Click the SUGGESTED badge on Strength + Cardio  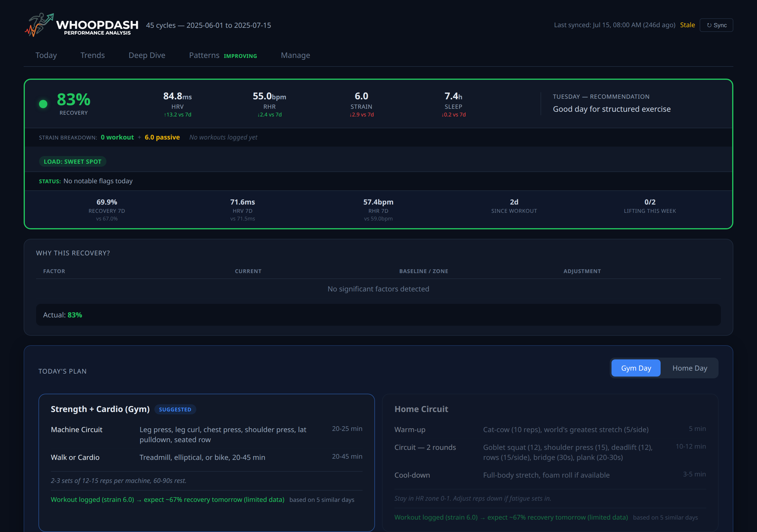(175, 409)
